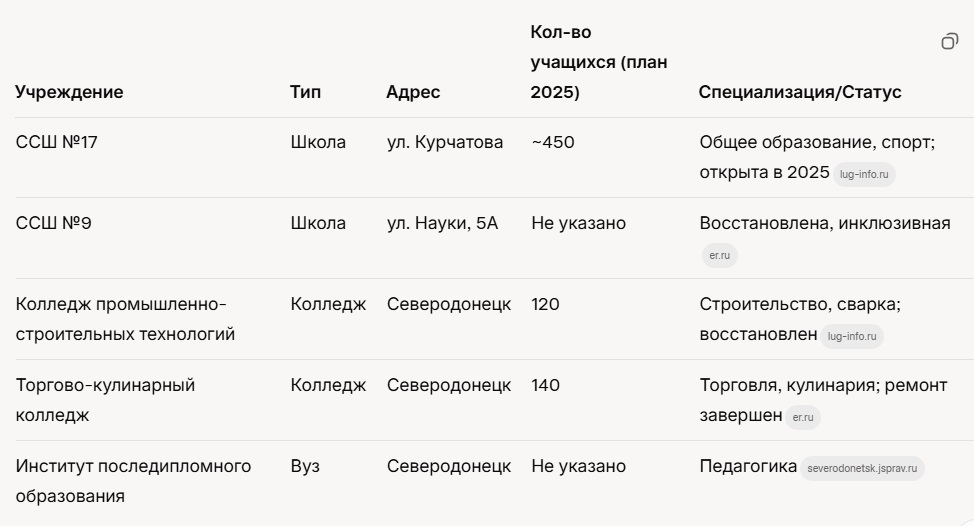Click the Кол-во учащихся column header
The height and width of the screenshot is (526, 974).
tap(598, 62)
